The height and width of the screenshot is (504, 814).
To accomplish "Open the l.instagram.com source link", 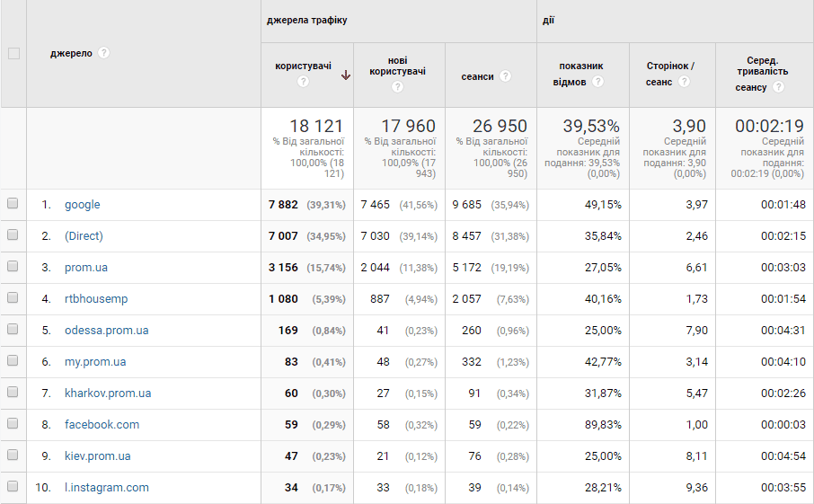I will click(106, 488).
